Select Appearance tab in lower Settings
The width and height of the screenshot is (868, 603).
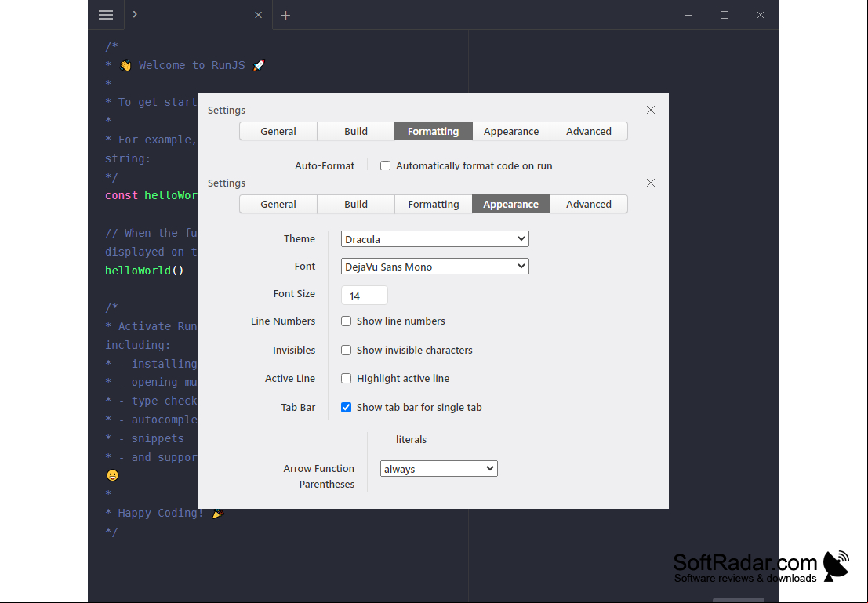click(511, 205)
